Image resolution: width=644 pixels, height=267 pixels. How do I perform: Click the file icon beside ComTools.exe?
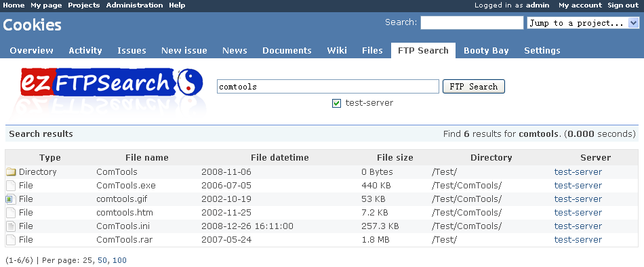(11, 186)
